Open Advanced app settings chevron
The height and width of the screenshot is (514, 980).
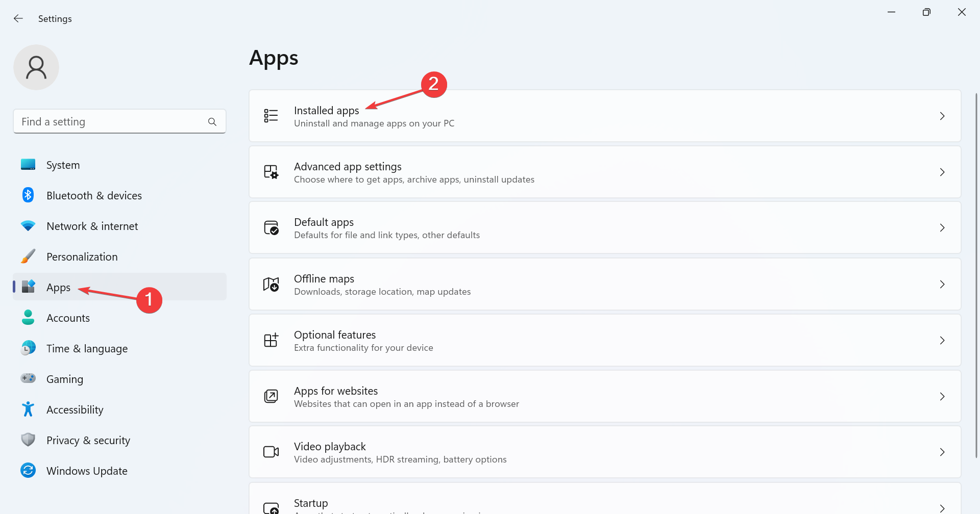[x=942, y=172]
